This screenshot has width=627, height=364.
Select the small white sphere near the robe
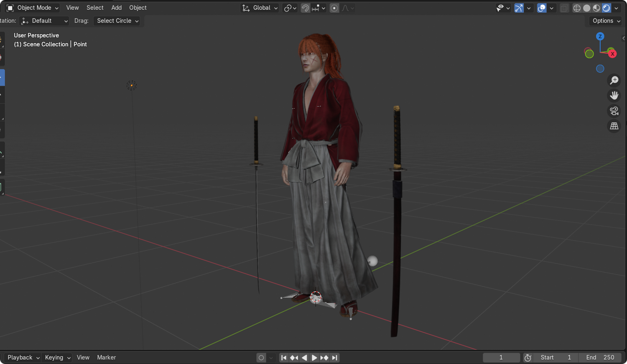click(x=372, y=261)
